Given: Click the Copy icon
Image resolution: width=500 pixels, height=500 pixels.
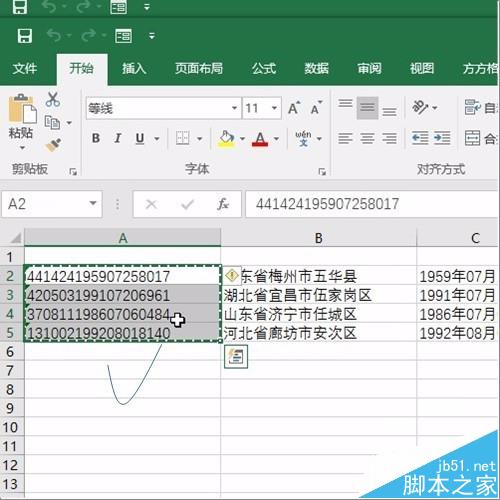Looking at the screenshot, I should [x=53, y=123].
